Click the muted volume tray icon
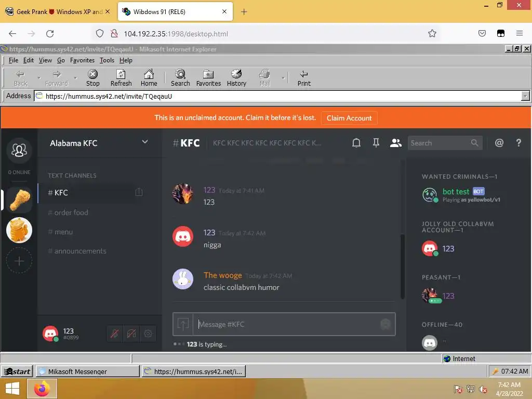The height and width of the screenshot is (399, 532). click(x=483, y=389)
